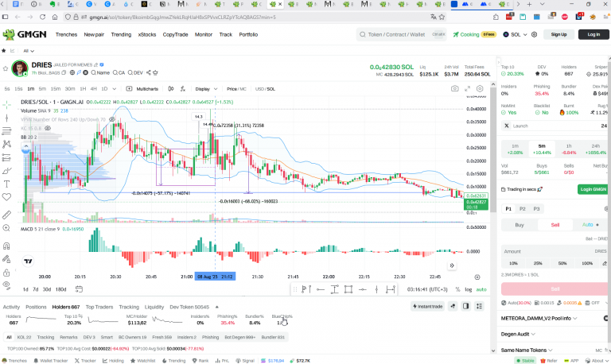Expand METEORA_DAMM_V2 Pool info section
611x364 pixels.
(539, 318)
